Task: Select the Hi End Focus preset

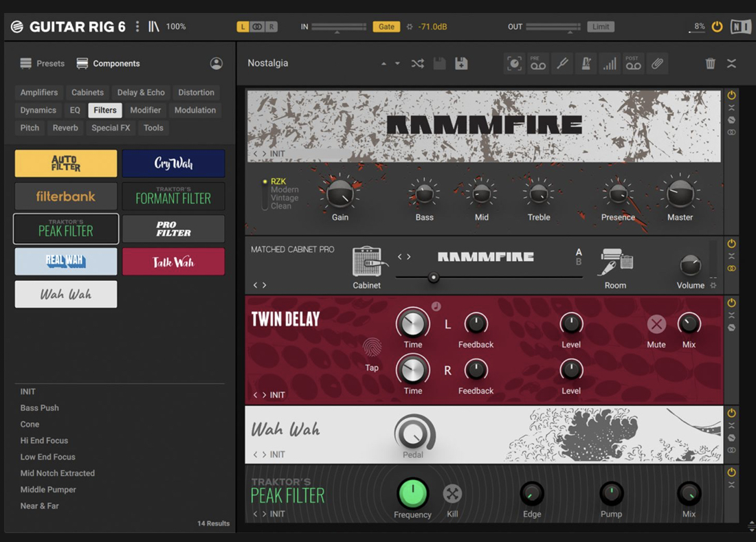Action: (44, 440)
